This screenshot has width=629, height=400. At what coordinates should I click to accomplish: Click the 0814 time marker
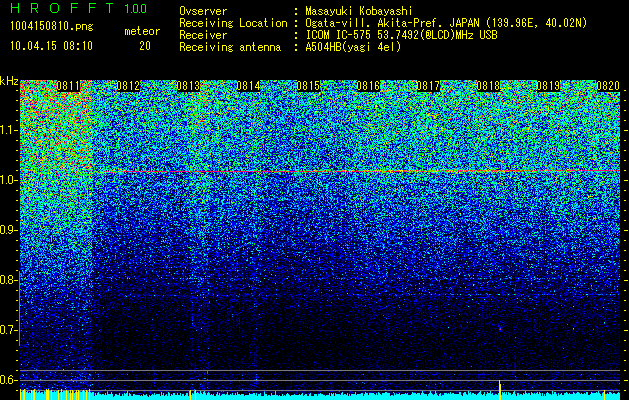pyautogui.click(x=248, y=86)
